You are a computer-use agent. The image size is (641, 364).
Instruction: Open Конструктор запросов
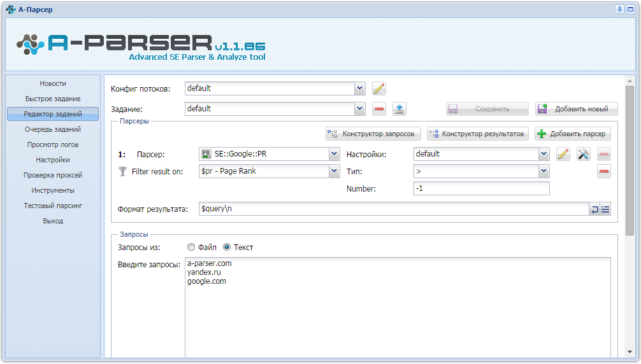[373, 134]
